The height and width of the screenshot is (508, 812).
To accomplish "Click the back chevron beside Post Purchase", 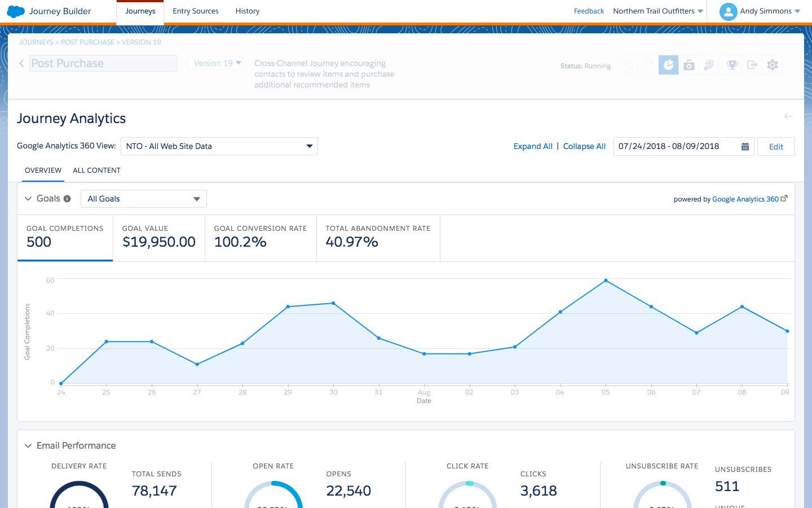I will click(x=21, y=63).
